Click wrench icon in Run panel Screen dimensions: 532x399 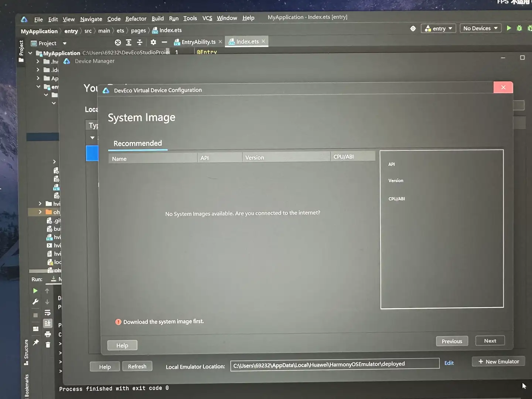(x=35, y=302)
